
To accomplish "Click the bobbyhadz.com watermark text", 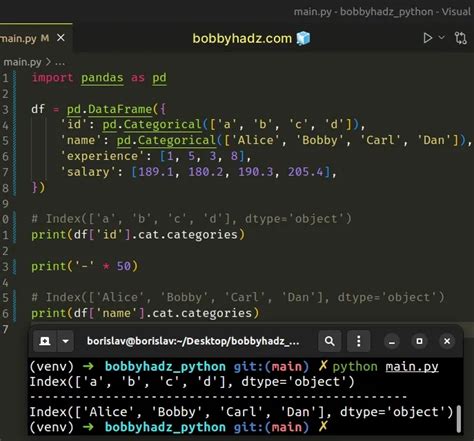I will click(x=242, y=39).
